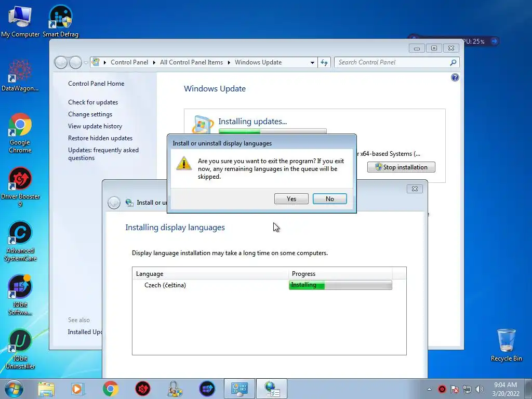The width and height of the screenshot is (532, 399).
Task: Open IObit Software desktop shortcut
Action: pos(20,295)
